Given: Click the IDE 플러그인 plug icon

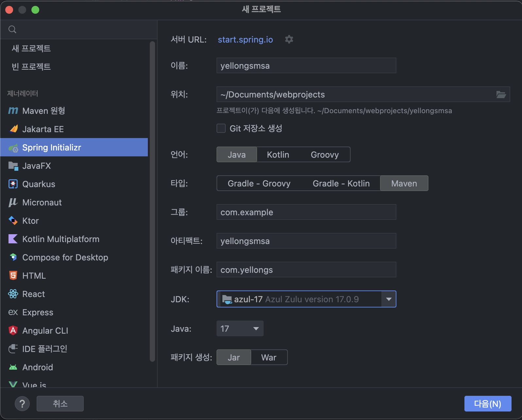Looking at the screenshot, I should [x=13, y=349].
